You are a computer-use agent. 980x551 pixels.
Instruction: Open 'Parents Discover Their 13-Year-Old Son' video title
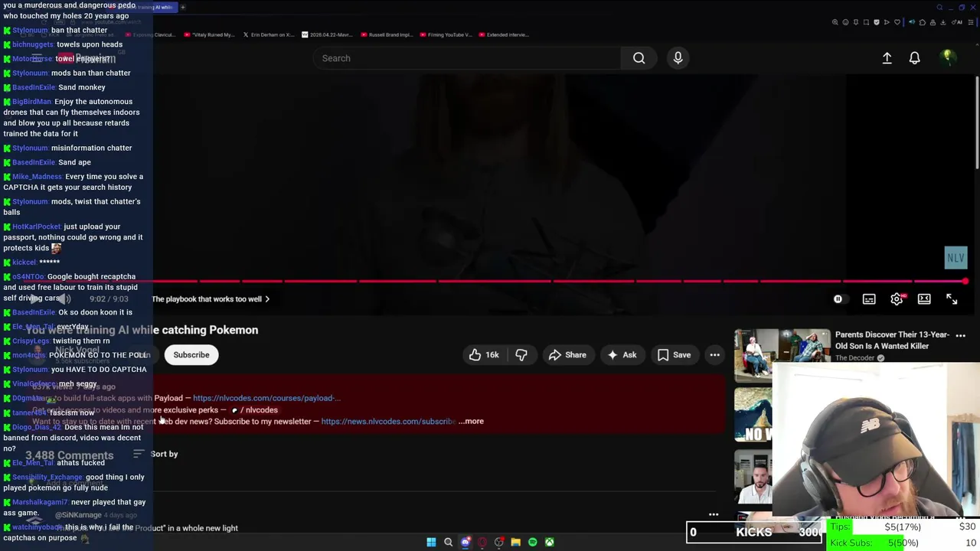coord(892,340)
